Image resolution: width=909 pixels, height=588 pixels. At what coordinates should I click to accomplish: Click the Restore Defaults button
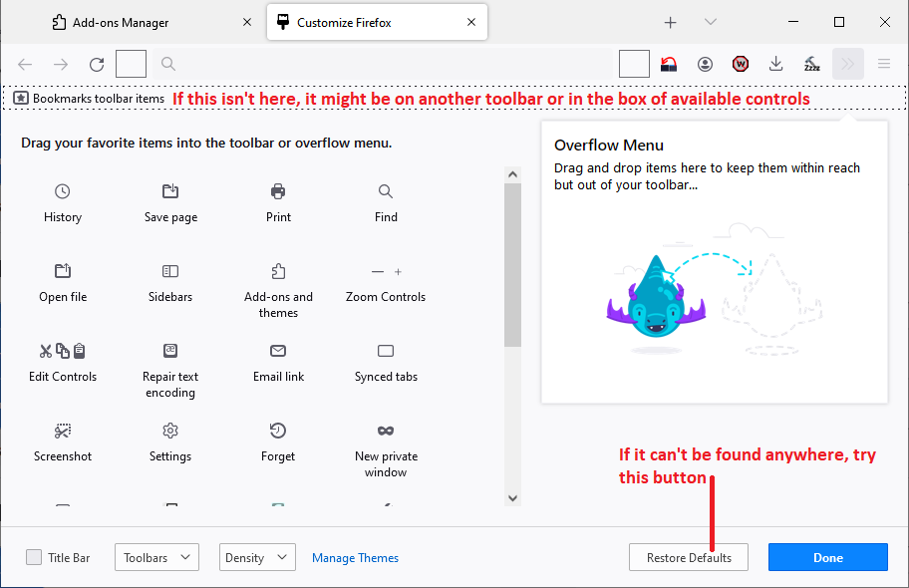coord(689,557)
